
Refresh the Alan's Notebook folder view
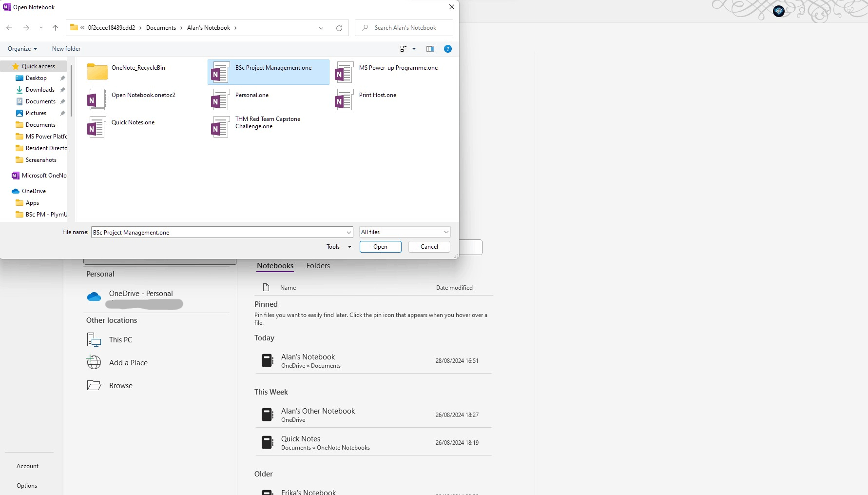(x=339, y=28)
